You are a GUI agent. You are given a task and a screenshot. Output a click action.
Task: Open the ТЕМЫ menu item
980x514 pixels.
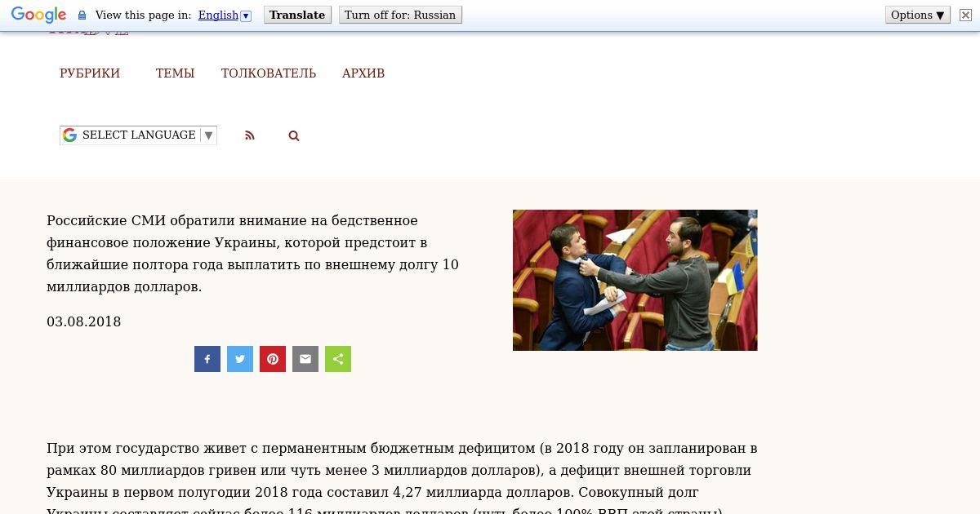tap(175, 73)
